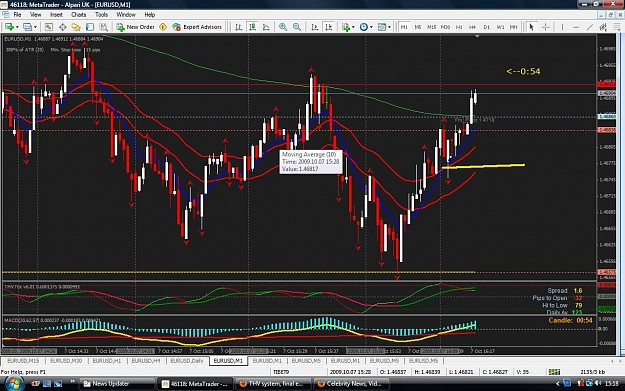The width and height of the screenshot is (625, 391).
Task: Click the Templates icon
Action: click(x=382, y=27)
